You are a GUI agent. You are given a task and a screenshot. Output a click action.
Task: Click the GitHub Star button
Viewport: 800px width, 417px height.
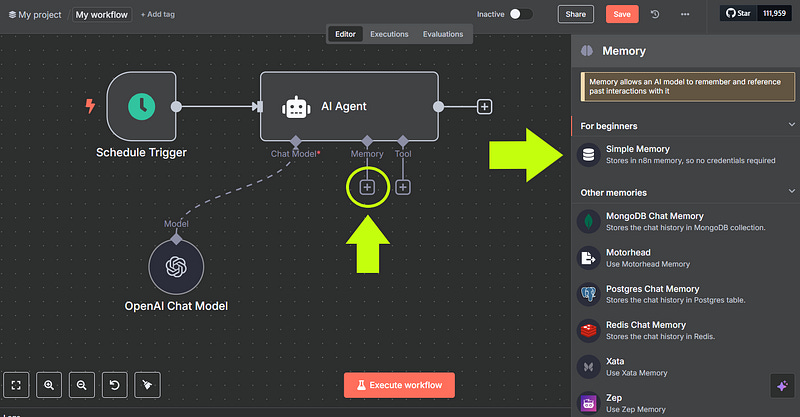tap(738, 13)
